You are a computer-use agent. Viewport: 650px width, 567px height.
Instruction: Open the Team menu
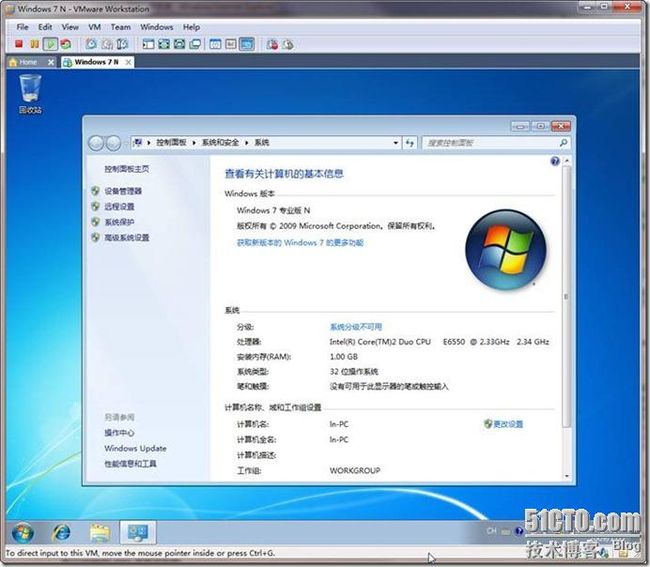(x=121, y=27)
